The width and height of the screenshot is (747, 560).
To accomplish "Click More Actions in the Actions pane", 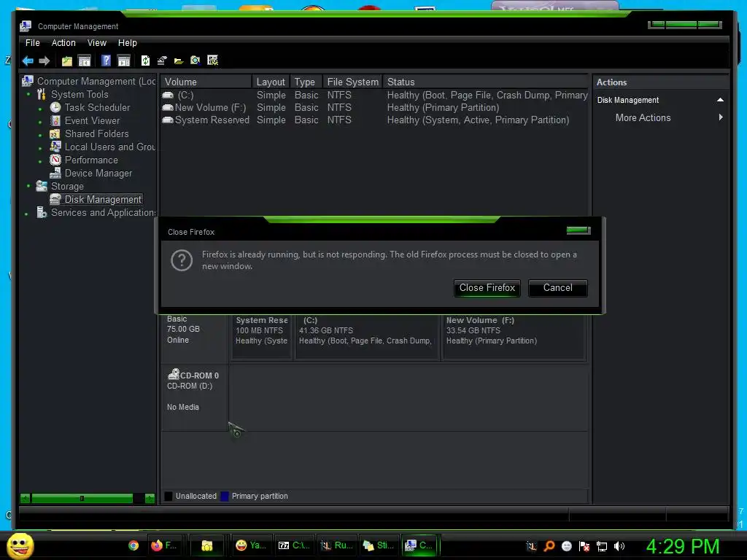I will (x=643, y=117).
